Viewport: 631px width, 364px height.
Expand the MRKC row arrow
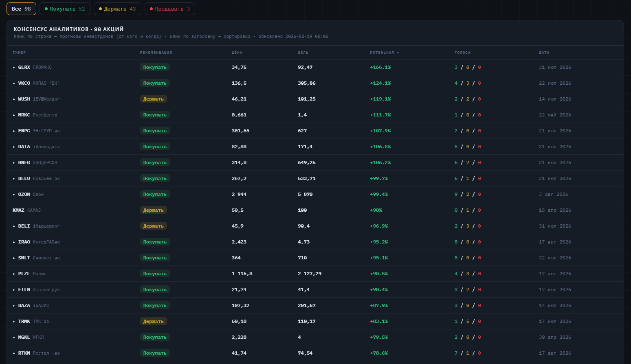coord(14,115)
